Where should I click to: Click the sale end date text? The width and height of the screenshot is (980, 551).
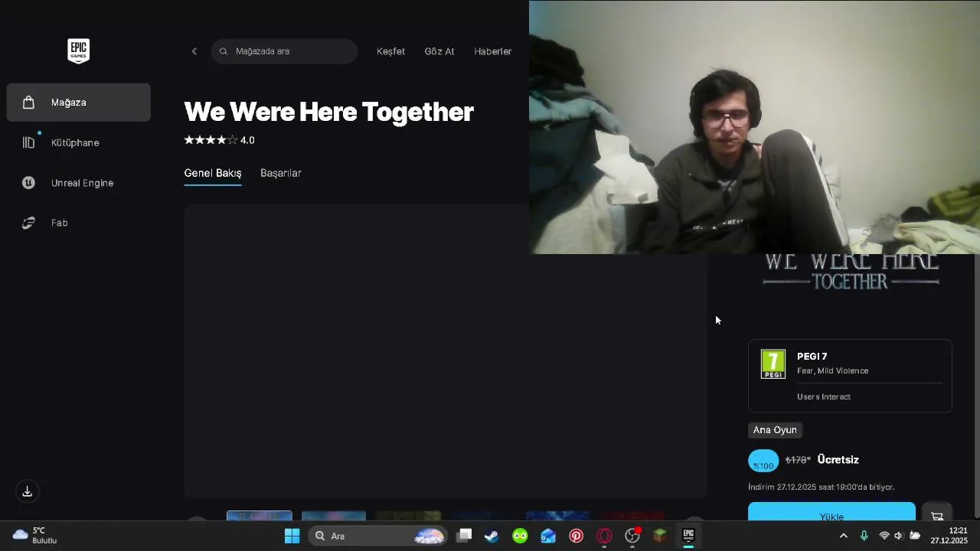822,487
